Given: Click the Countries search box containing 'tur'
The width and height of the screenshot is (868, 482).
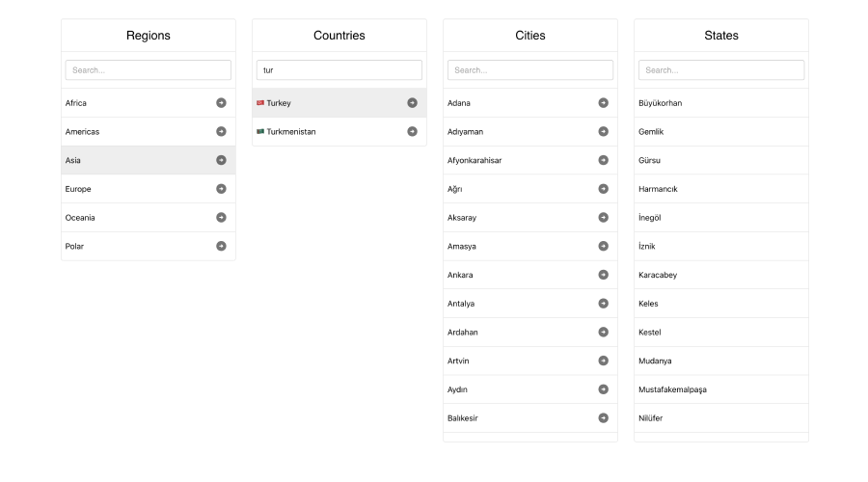Looking at the screenshot, I should pos(339,70).
